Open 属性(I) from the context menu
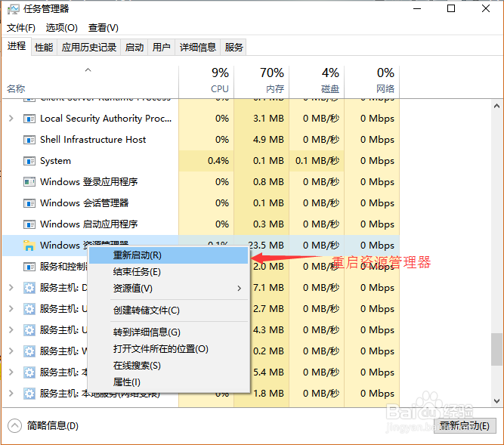The image size is (504, 445). pos(169,382)
